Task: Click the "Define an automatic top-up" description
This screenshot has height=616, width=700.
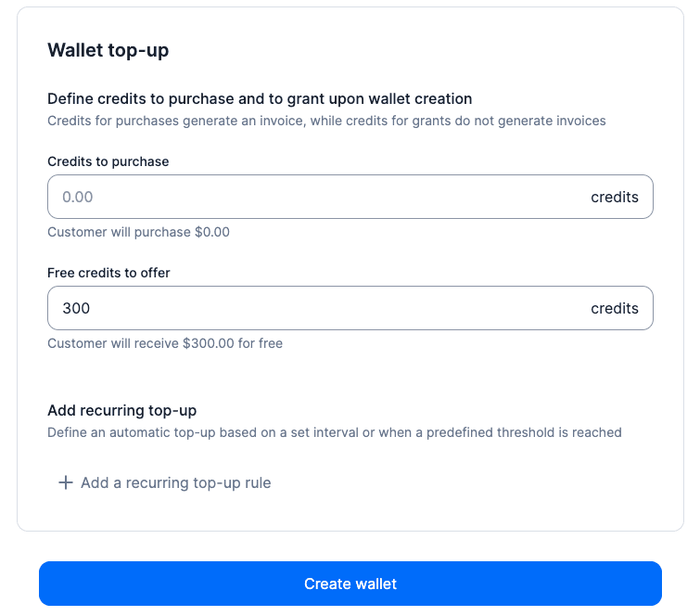Action: tap(334, 431)
